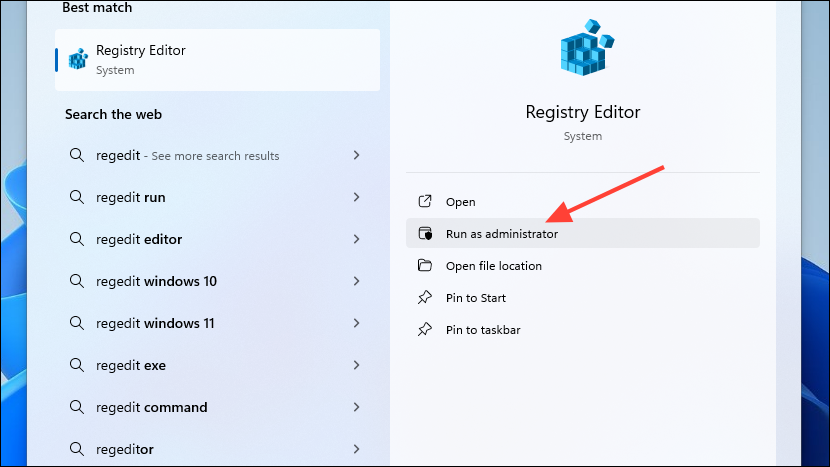The height and width of the screenshot is (467, 830).
Task: Click the 'Best match' heading
Action: click(97, 7)
